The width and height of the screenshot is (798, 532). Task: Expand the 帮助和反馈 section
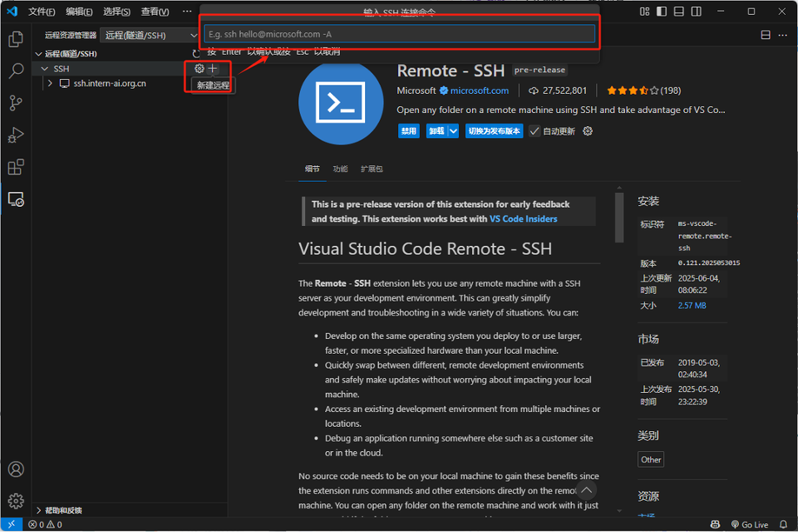click(38, 510)
